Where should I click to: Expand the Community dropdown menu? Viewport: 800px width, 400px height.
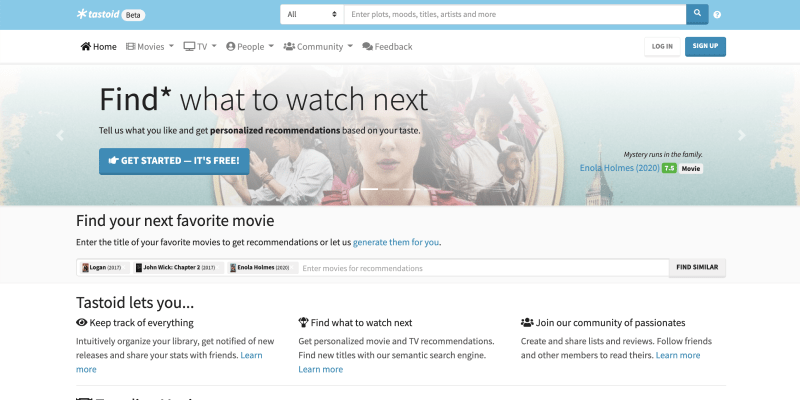point(318,46)
